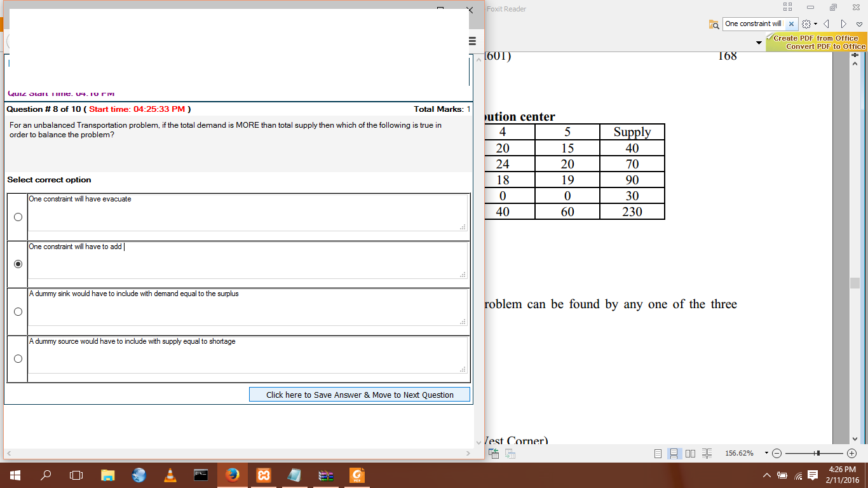The image size is (868, 488).
Task: Click the Foxit scrollbar up arrow
Action: [855, 65]
